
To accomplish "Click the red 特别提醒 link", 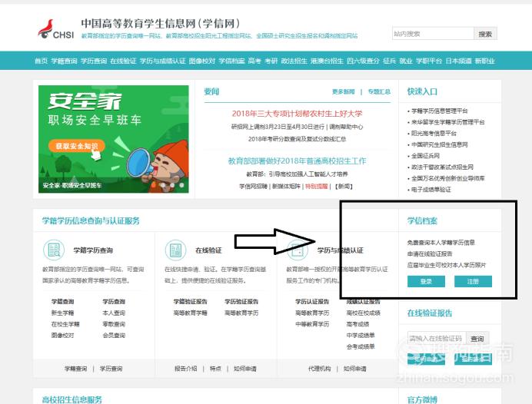I will (x=316, y=187).
